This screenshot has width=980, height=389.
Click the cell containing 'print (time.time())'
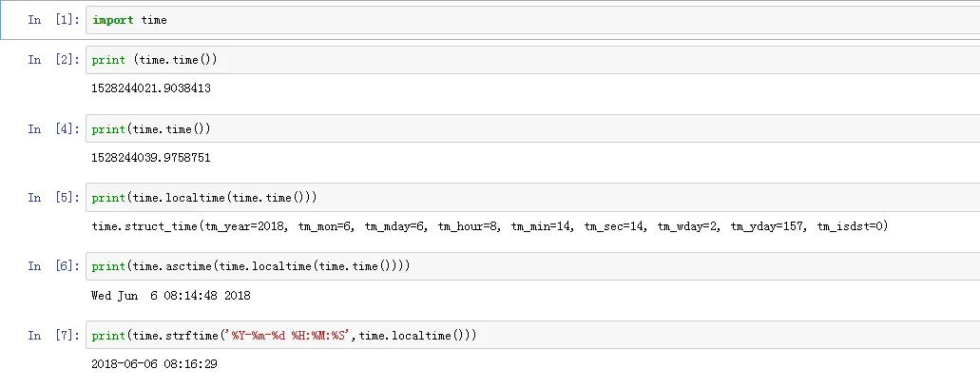532,59
